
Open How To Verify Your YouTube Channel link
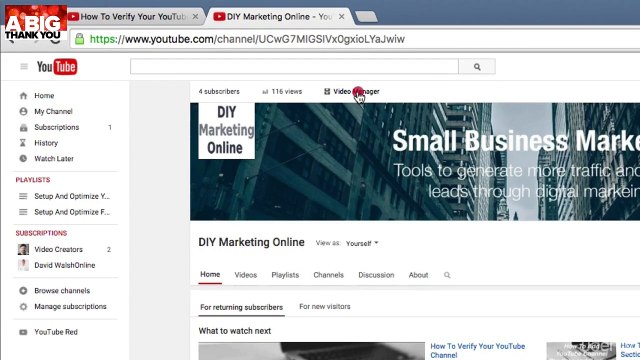click(478, 351)
